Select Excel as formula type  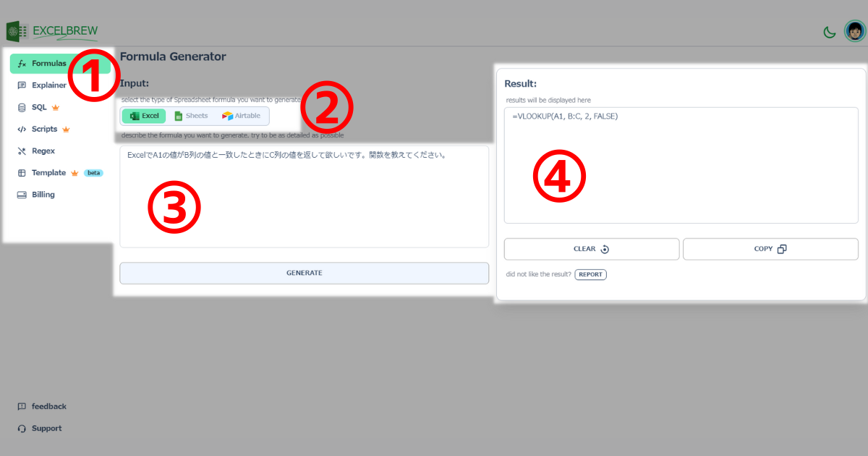[144, 116]
